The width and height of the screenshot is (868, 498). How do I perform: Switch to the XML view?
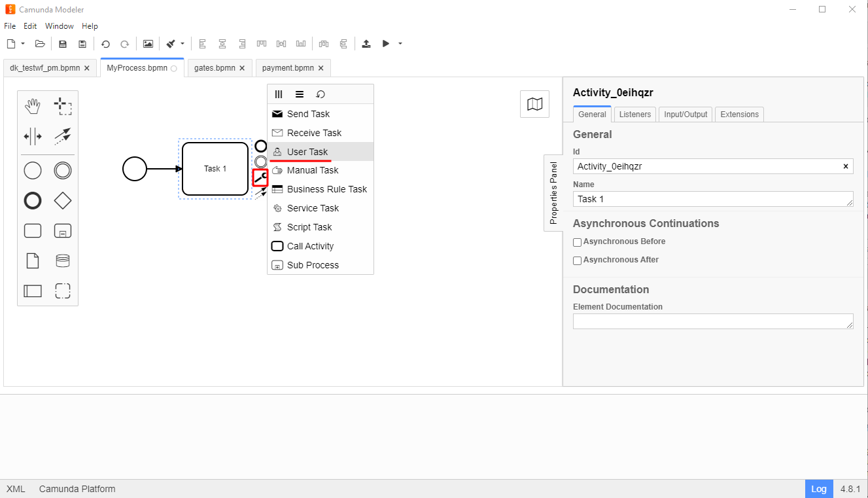tap(16, 489)
